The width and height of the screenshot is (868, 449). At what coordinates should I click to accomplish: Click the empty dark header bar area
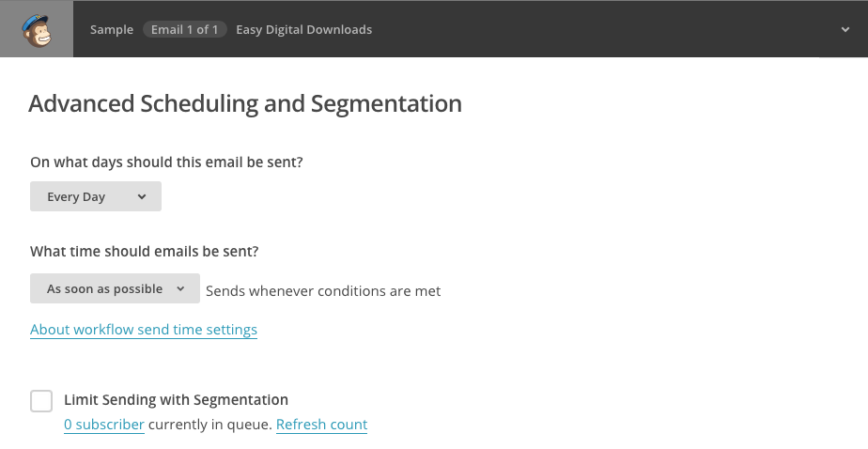tap(601, 30)
